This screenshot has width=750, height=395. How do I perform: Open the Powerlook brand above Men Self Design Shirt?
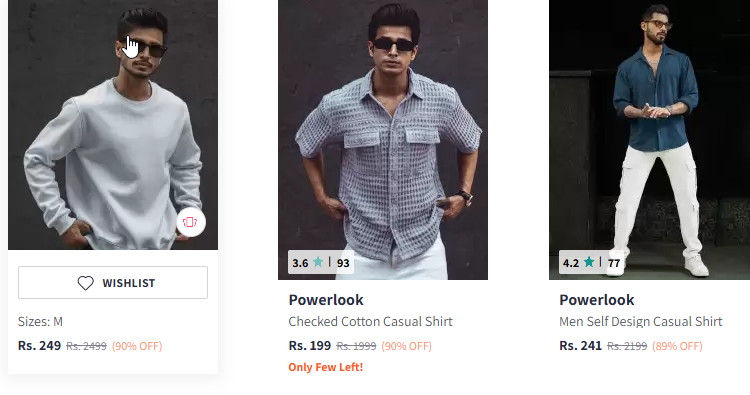coord(596,300)
